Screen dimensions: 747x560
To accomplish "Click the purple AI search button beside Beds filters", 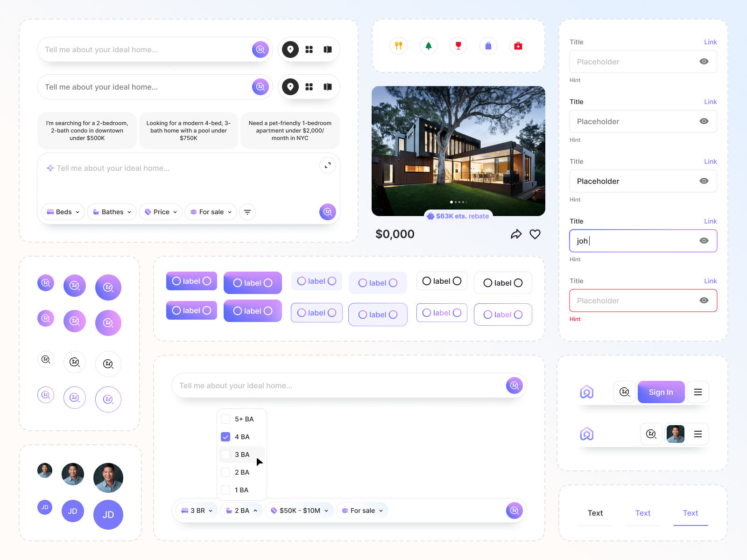I will [x=328, y=212].
